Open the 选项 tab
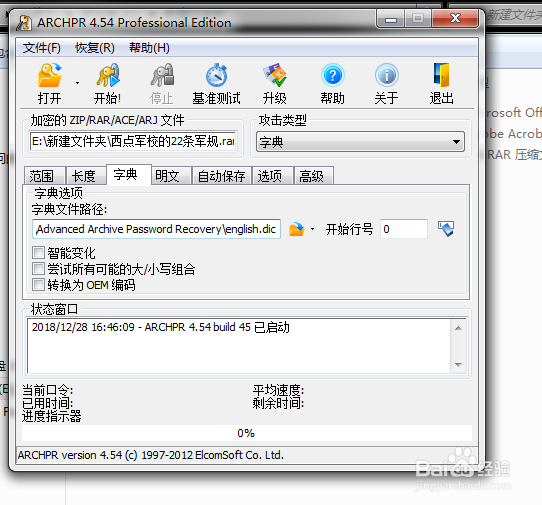The height and width of the screenshot is (505, 542). [x=273, y=176]
